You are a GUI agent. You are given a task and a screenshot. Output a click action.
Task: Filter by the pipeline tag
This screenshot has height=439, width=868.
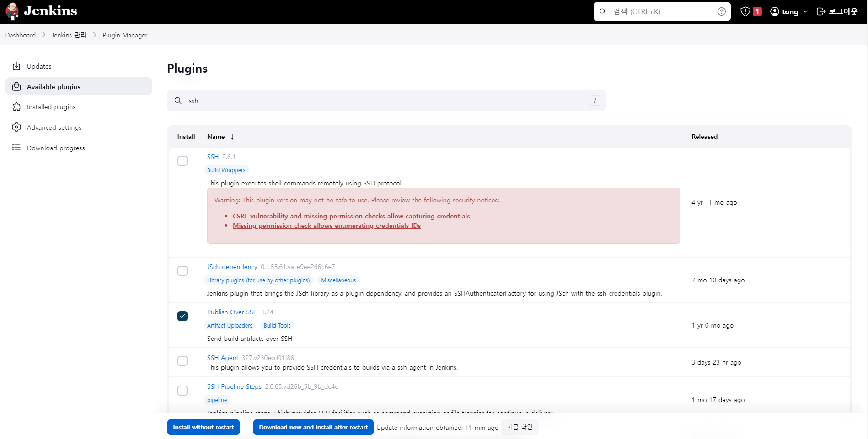pyautogui.click(x=217, y=400)
